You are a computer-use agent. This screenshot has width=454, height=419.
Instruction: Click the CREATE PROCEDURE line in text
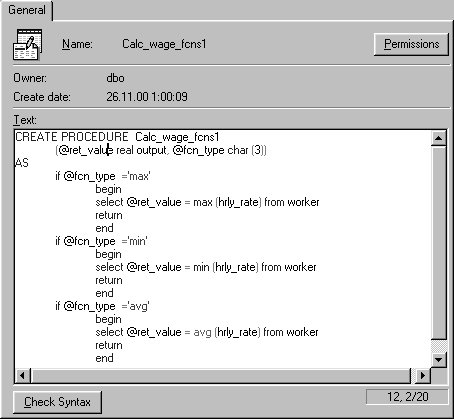[x=117, y=137]
